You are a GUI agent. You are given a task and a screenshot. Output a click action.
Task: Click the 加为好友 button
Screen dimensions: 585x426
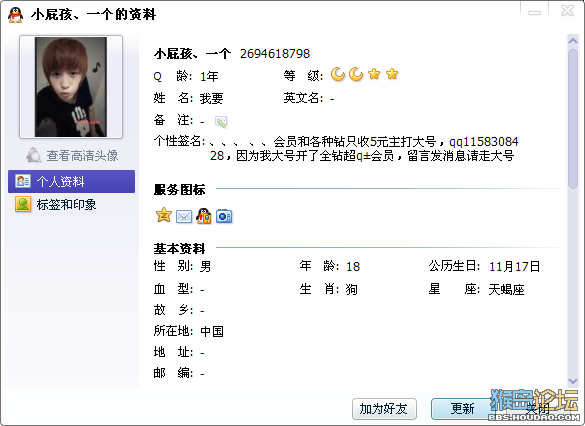point(384,409)
